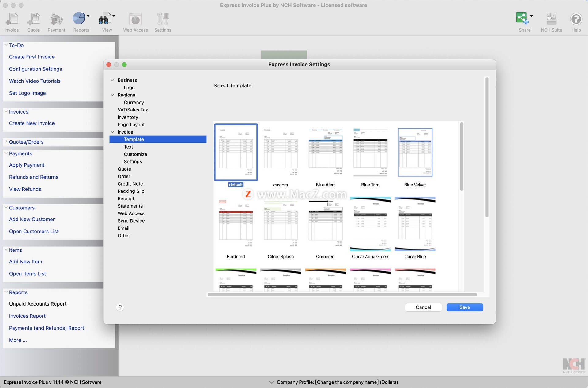Choose the Blue Trim template thumbnail
The width and height of the screenshot is (588, 388).
(x=370, y=152)
